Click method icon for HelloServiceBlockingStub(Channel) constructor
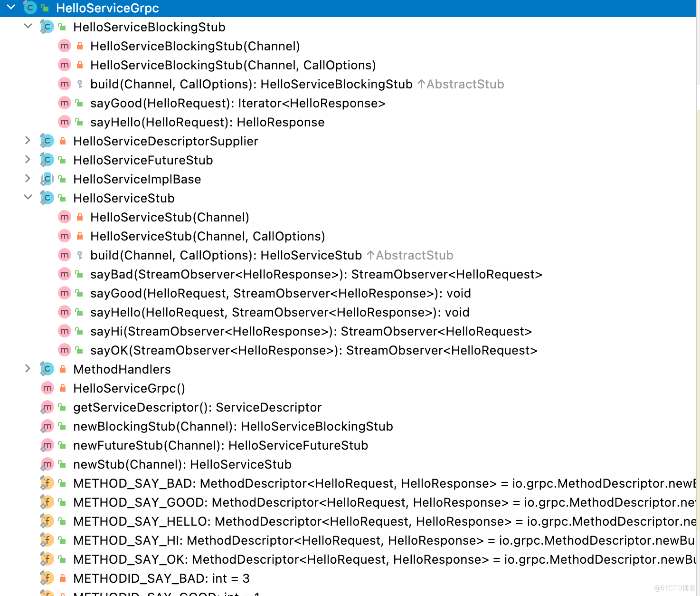700x596 pixels. tap(64, 46)
